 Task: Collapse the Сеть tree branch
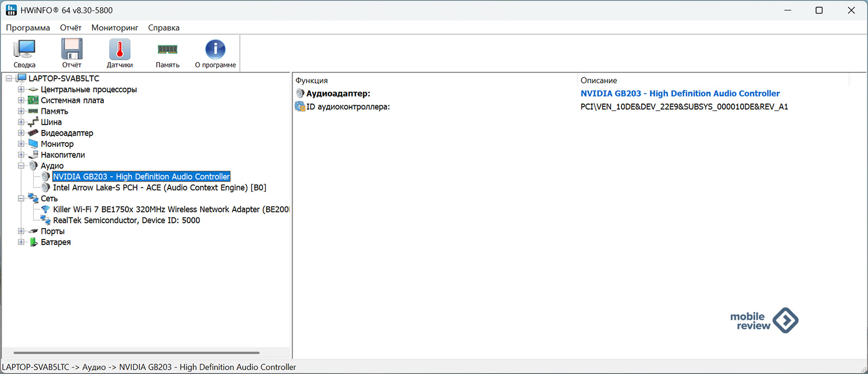click(x=21, y=198)
